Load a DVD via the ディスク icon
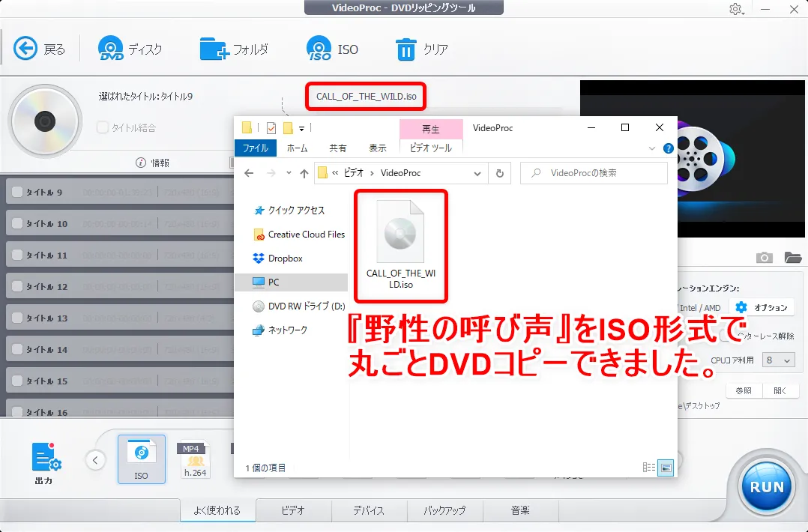 [x=130, y=49]
